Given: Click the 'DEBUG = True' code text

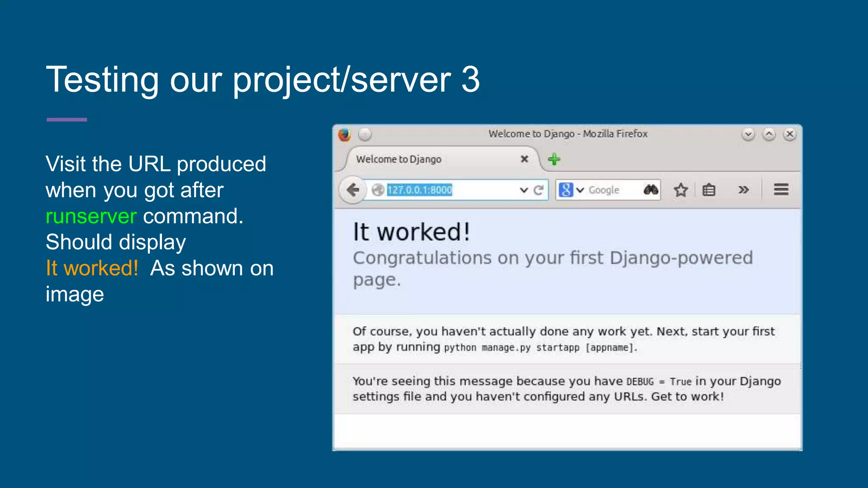Looking at the screenshot, I should click(659, 382).
